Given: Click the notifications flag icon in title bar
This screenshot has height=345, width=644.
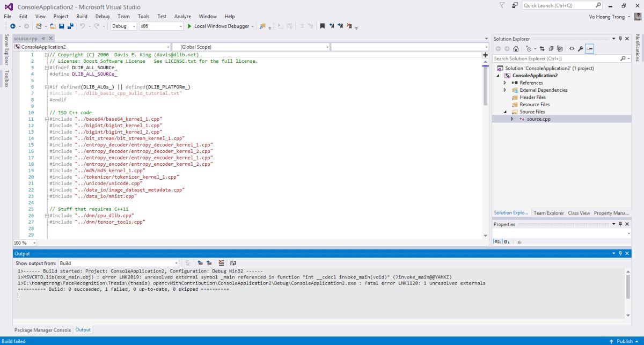Looking at the screenshot, I should click(x=502, y=5).
